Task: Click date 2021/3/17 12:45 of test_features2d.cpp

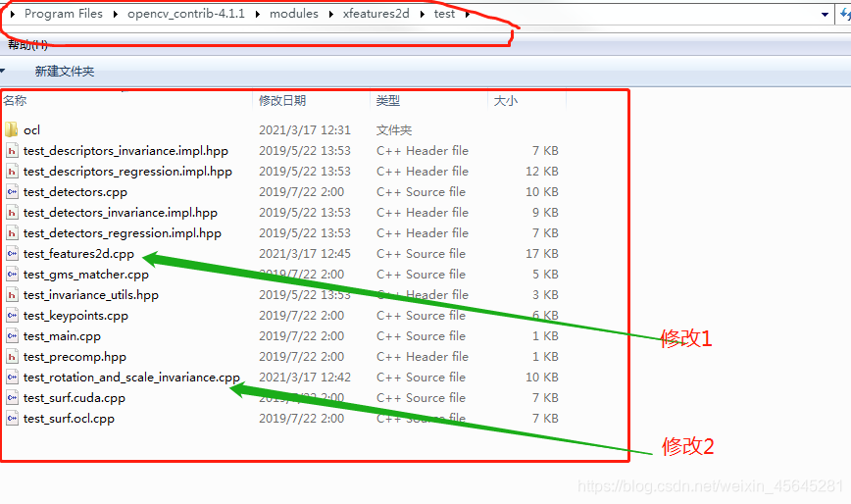Action: pyautogui.click(x=305, y=254)
